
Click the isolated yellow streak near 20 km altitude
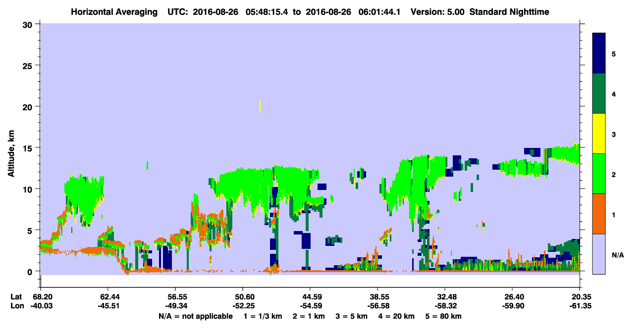coord(260,106)
